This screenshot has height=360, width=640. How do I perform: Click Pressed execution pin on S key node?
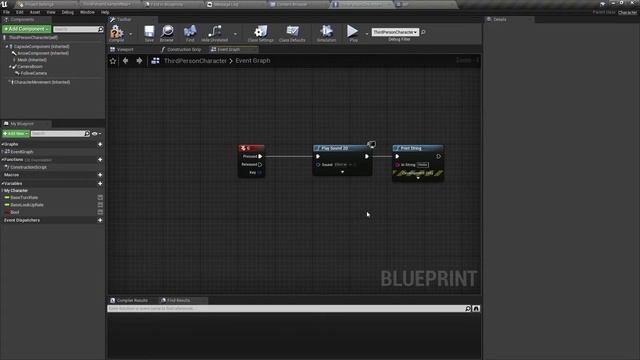coord(260,156)
